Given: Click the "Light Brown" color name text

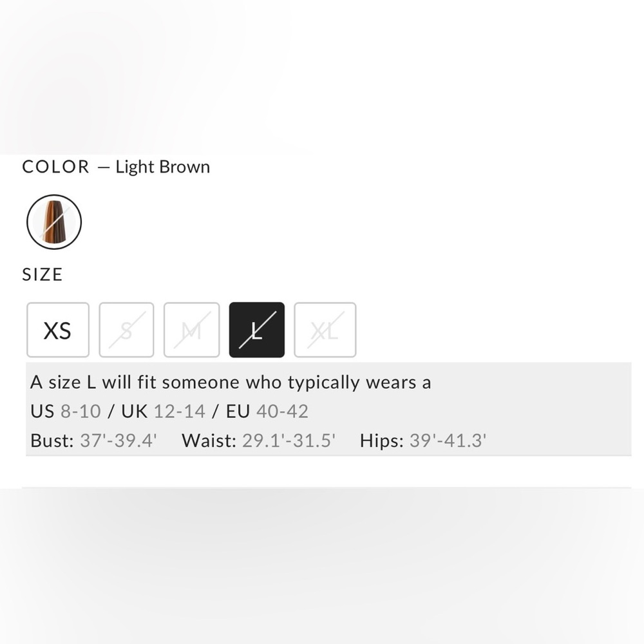Looking at the screenshot, I should (x=163, y=167).
